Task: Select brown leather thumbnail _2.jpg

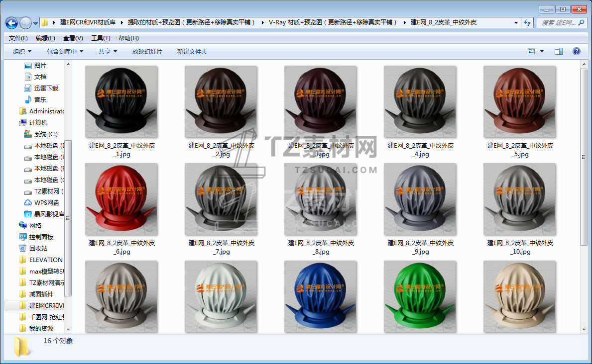Action: pos(221,102)
